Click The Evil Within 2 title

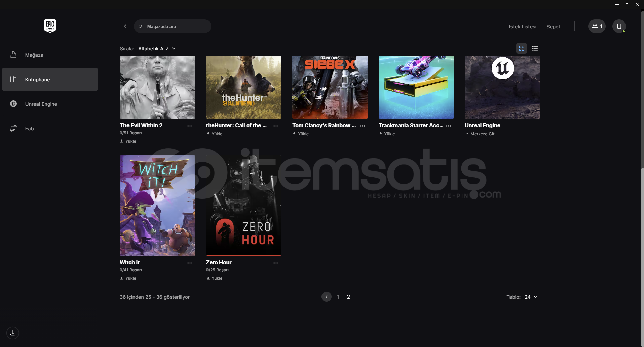coord(141,125)
